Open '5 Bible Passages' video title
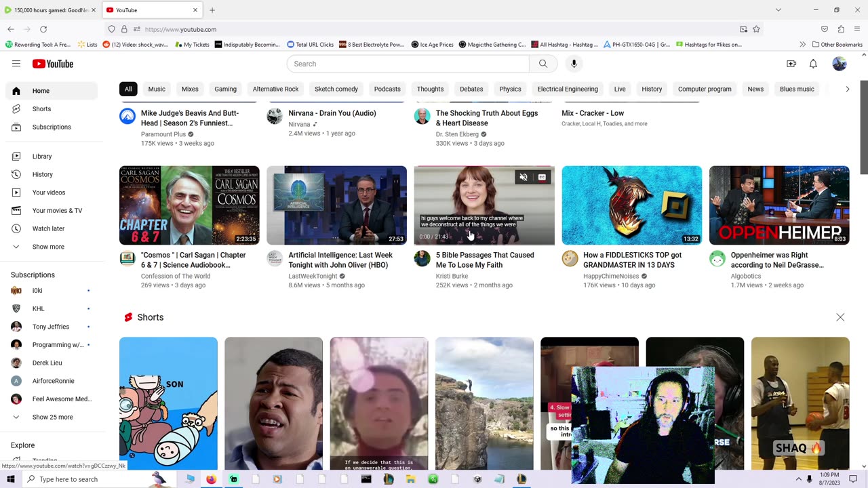The width and height of the screenshot is (868, 488). pos(485,260)
